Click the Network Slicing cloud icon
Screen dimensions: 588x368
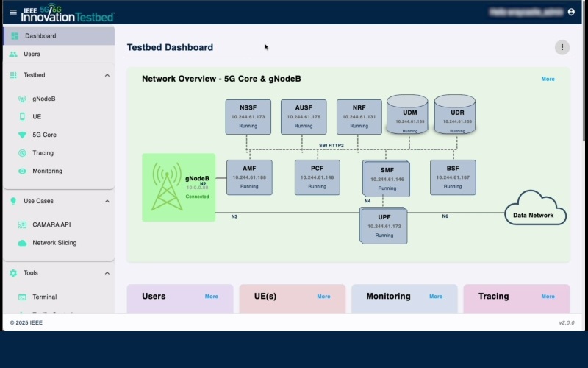[x=22, y=243]
